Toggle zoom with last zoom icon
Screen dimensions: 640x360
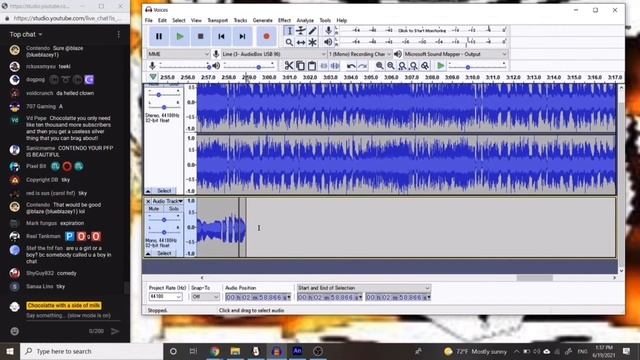tap(425, 66)
